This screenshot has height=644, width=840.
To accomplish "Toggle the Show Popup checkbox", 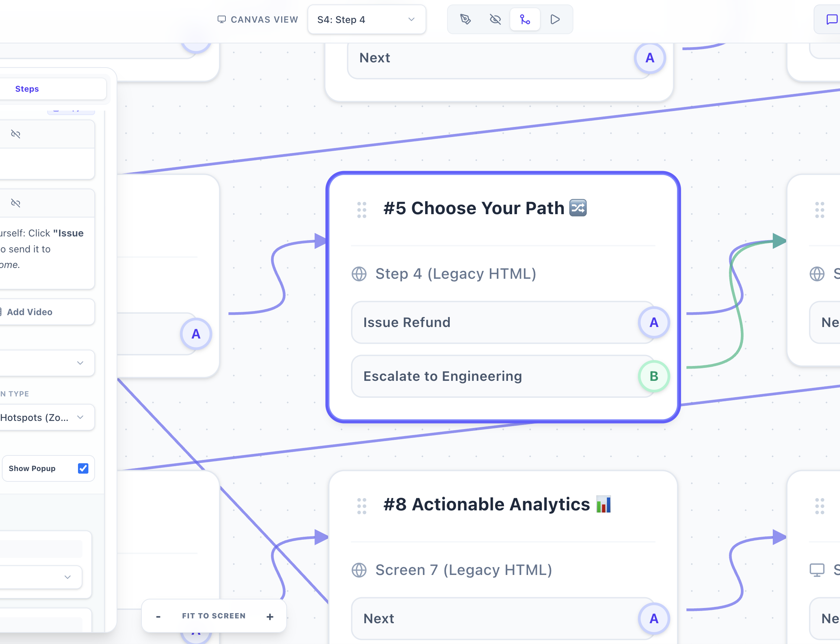I will (83, 468).
